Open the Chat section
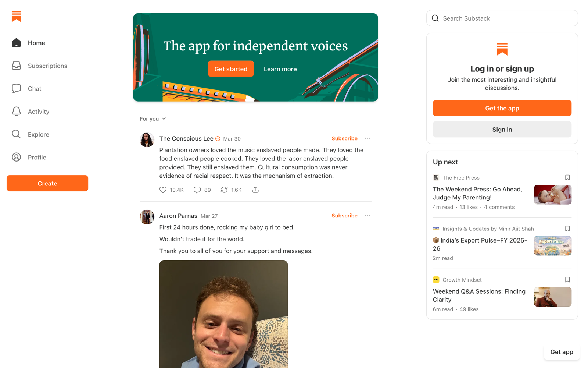The width and height of the screenshot is (588, 368). (x=17, y=89)
